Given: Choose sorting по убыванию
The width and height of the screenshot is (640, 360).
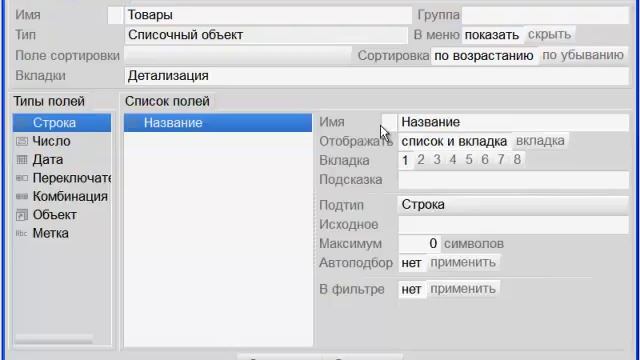Looking at the screenshot, I should tap(583, 55).
